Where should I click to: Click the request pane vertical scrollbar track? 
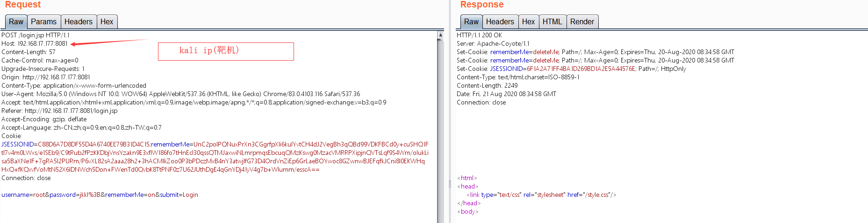pos(440,131)
